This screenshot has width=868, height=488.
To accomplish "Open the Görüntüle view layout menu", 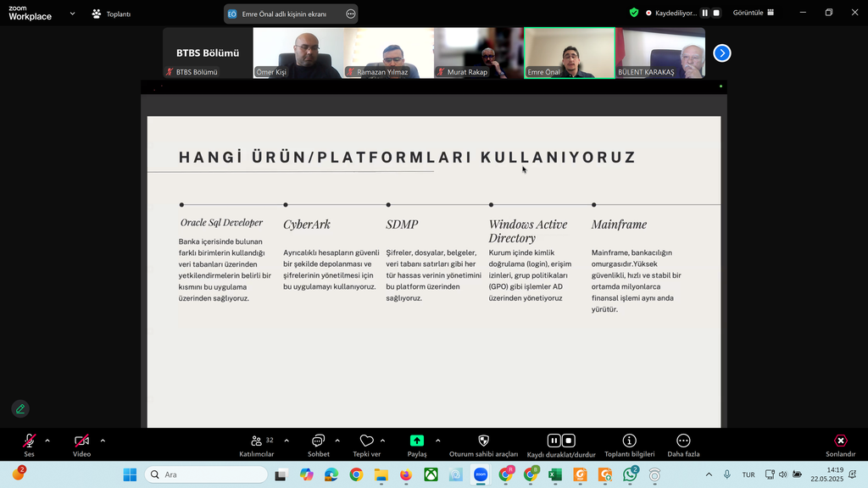I will [x=754, y=13].
